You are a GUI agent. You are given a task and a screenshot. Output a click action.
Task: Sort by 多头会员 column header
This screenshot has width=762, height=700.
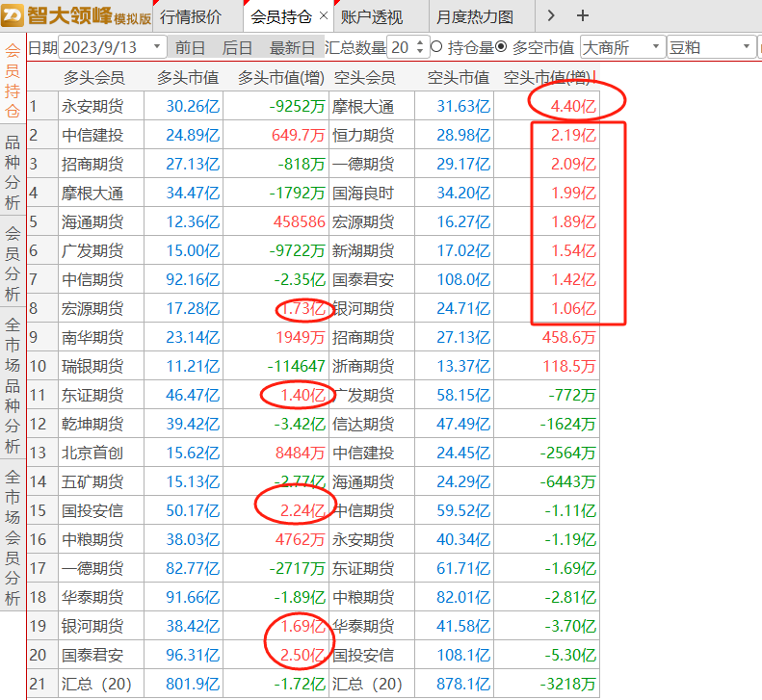(93, 77)
